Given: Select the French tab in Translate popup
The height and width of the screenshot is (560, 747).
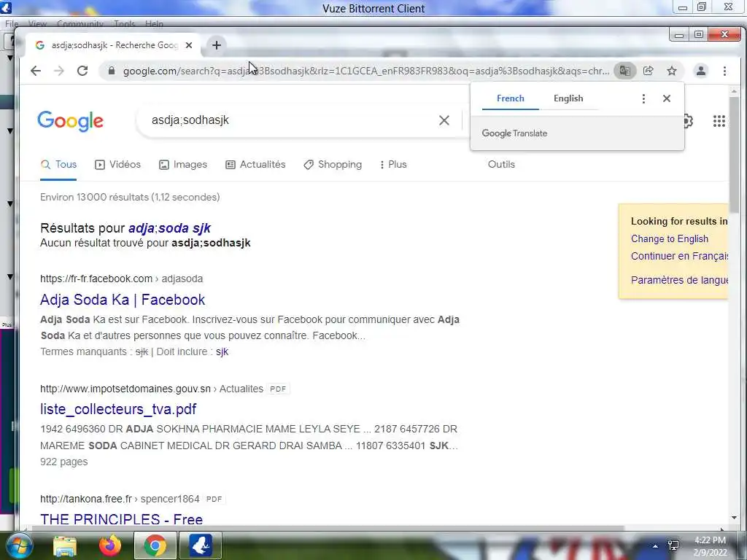Looking at the screenshot, I should (510, 98).
